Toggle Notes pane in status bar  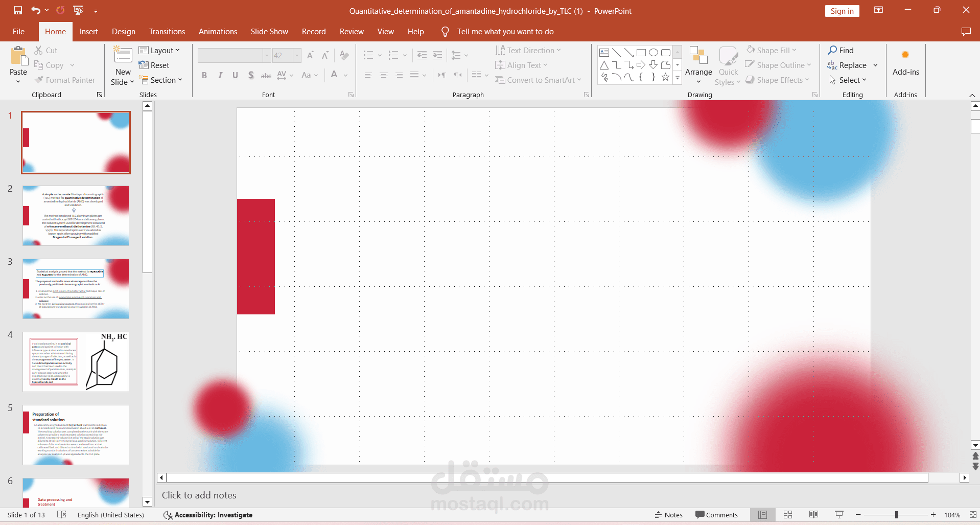click(x=669, y=515)
